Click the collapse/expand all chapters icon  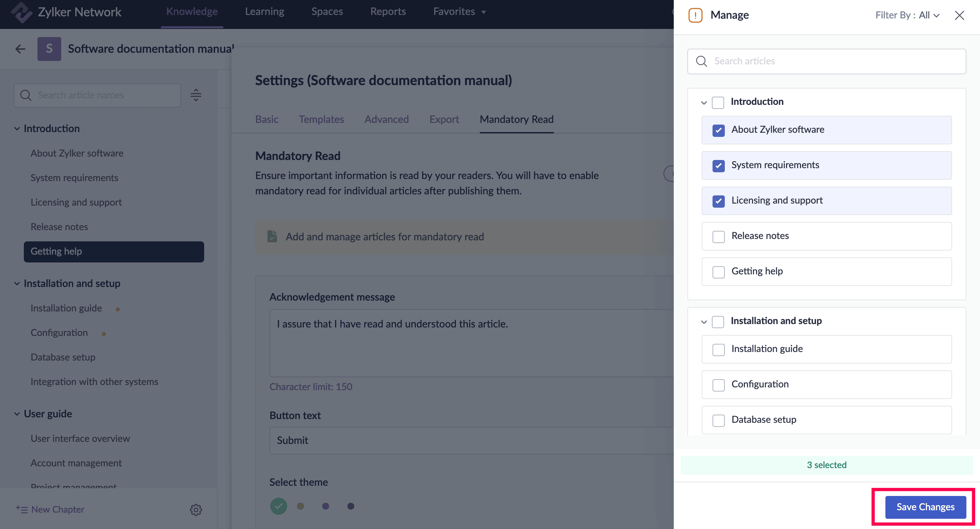(x=196, y=95)
